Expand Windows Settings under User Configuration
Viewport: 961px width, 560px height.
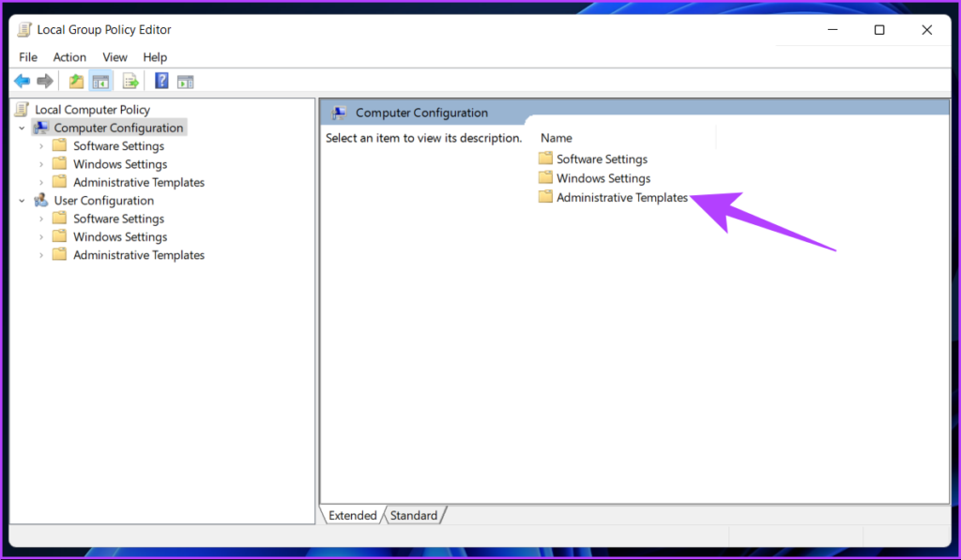point(41,237)
